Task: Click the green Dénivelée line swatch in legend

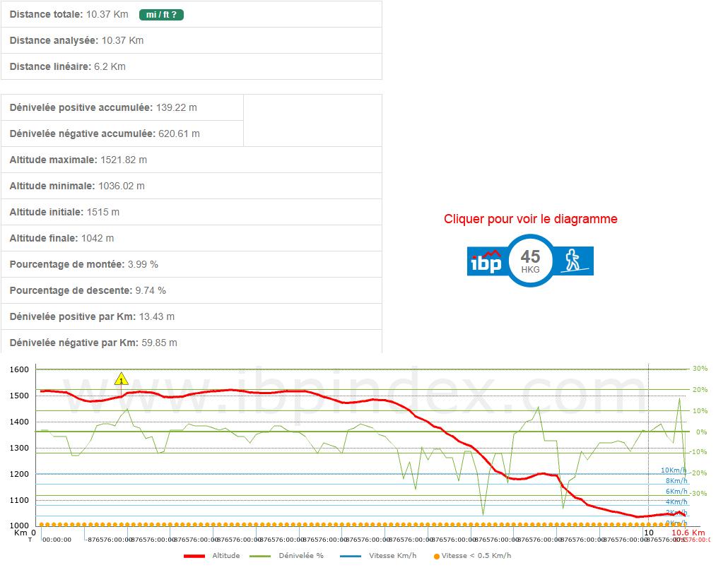Action: coord(261,556)
